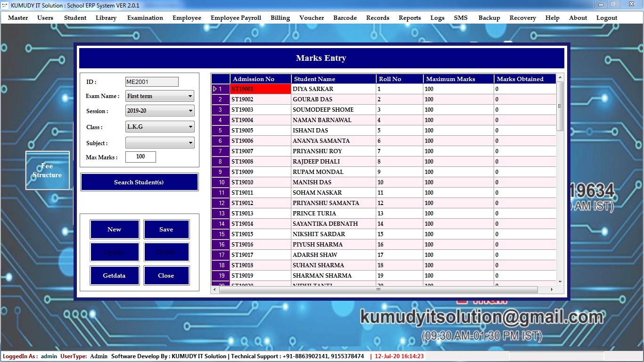Select Marks Obtained cell for GOURAB DAS
Viewport: 644px width, 362px height.
click(x=524, y=99)
